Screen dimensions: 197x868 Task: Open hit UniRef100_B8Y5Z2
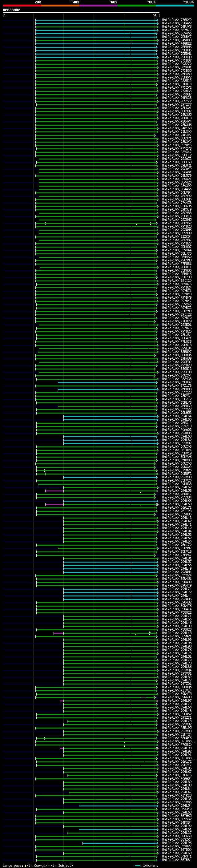point(176,30)
